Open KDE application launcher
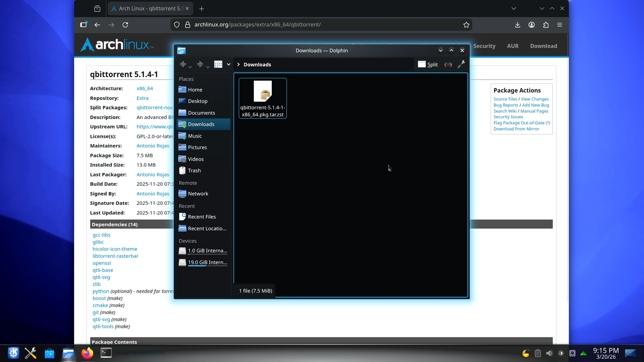644x362 pixels. coord(13,353)
